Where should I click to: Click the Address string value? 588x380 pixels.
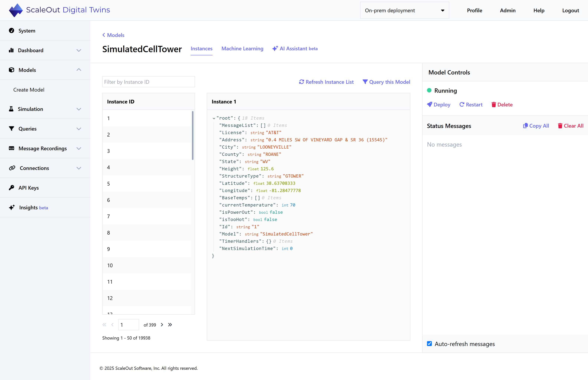(x=326, y=140)
